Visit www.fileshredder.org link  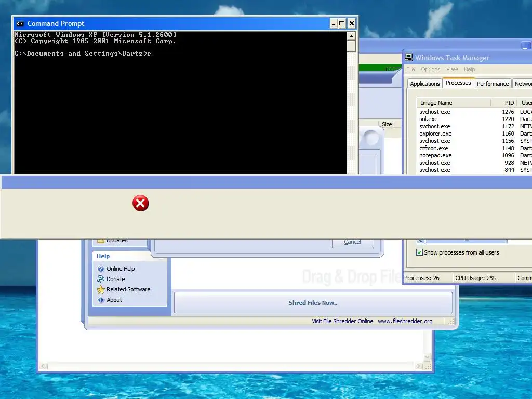click(x=405, y=321)
